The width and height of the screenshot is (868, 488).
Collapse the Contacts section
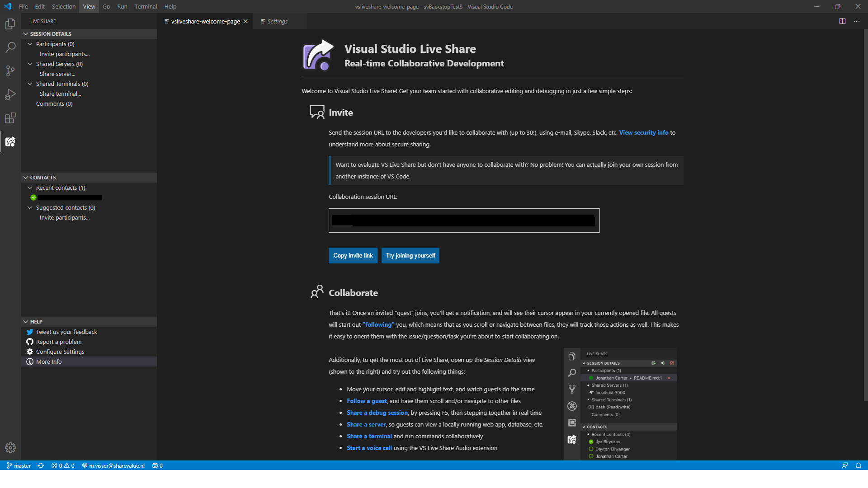pyautogui.click(x=26, y=178)
